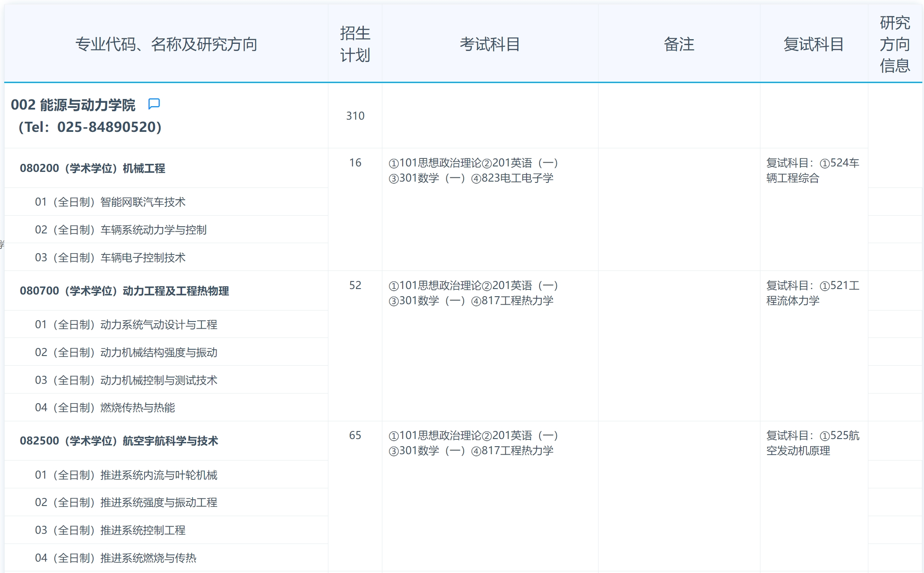Open 080700 (学术学位) 动力工程及工程热物理 program
This screenshot has height=573, width=924.
[x=125, y=291]
